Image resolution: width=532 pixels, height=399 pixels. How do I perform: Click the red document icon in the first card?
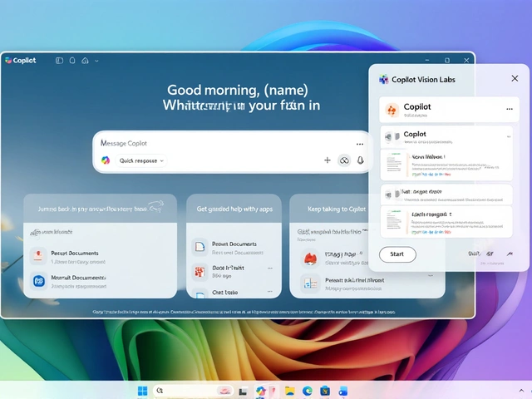38,255
